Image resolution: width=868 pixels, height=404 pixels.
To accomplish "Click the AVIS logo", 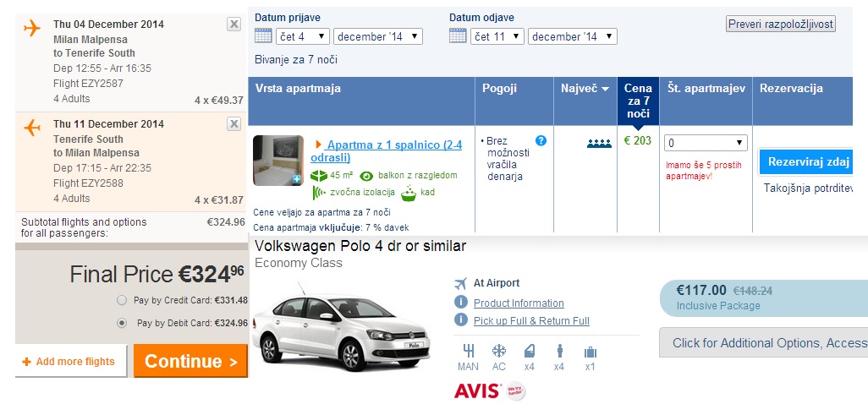I will tap(478, 390).
